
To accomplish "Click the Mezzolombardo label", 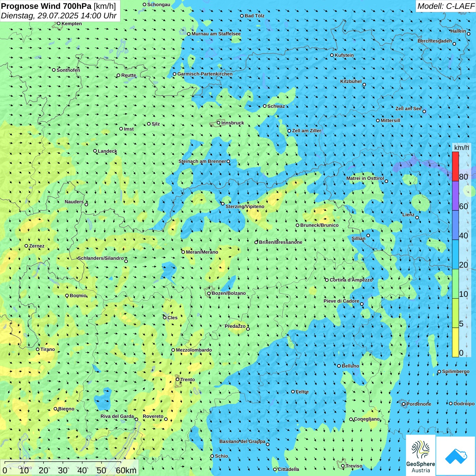I will [194, 350].
